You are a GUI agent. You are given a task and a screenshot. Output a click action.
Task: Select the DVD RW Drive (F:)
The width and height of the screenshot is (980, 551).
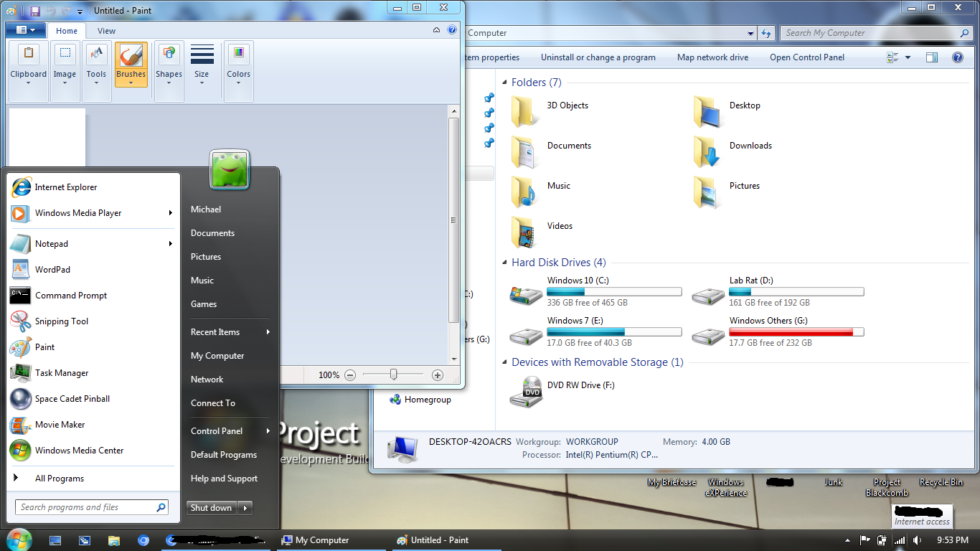coord(563,392)
